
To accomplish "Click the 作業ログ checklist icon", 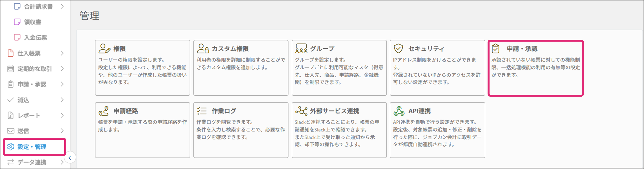I will [202, 111].
